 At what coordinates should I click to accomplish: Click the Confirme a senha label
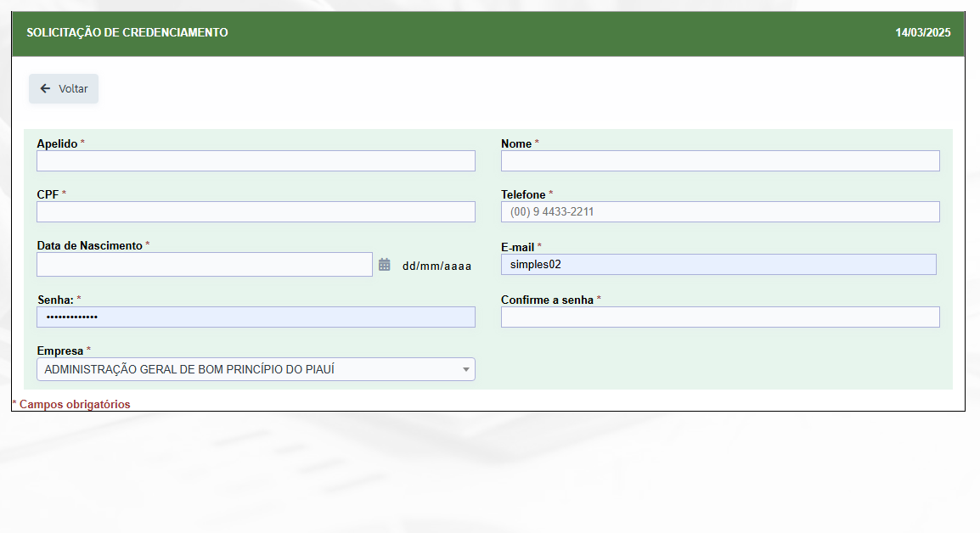click(547, 300)
